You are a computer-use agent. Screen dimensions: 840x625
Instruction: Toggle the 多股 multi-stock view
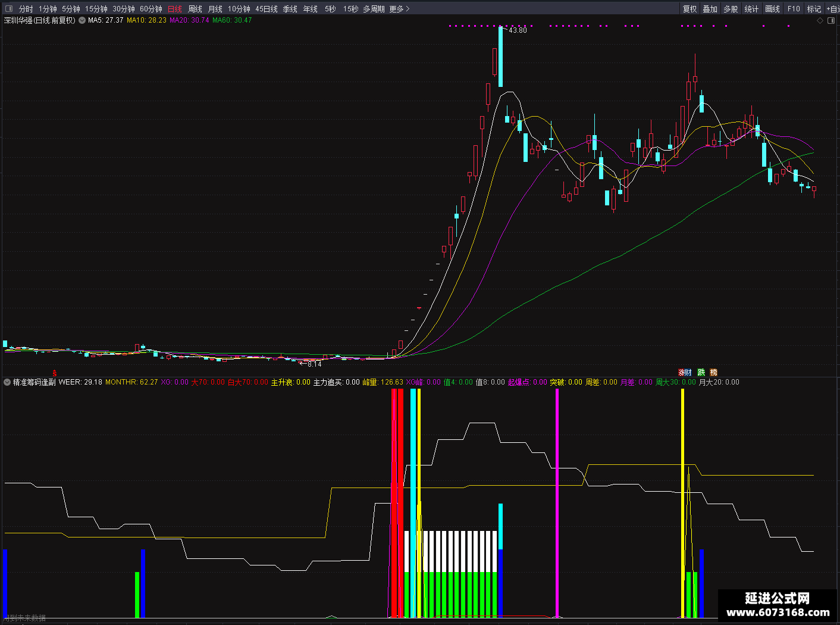click(x=731, y=9)
